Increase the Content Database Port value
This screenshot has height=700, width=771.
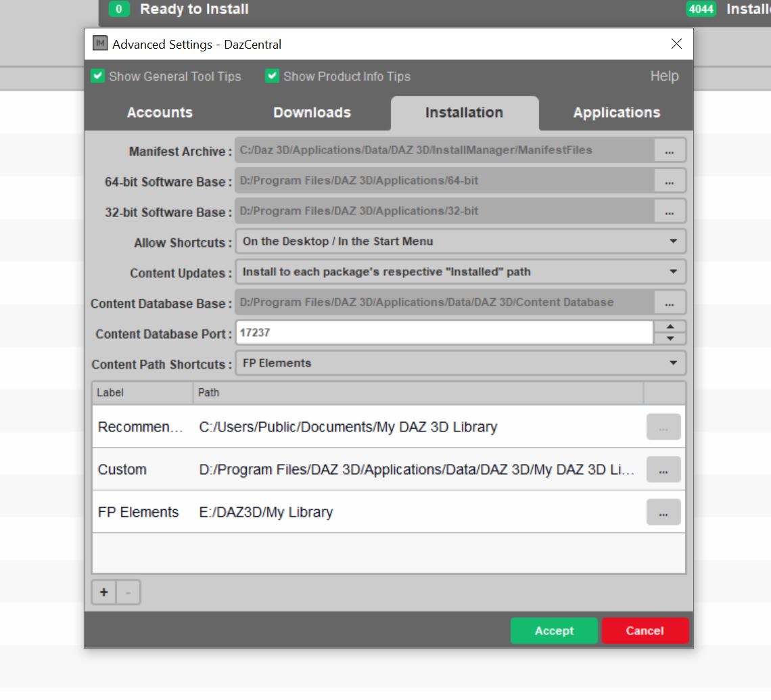click(x=670, y=327)
